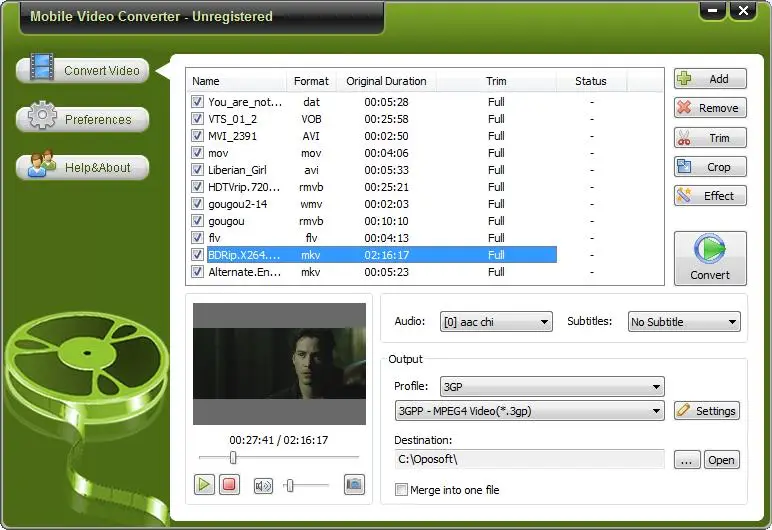
Task: Close the Mobile Video Converter window
Action: (x=743, y=10)
